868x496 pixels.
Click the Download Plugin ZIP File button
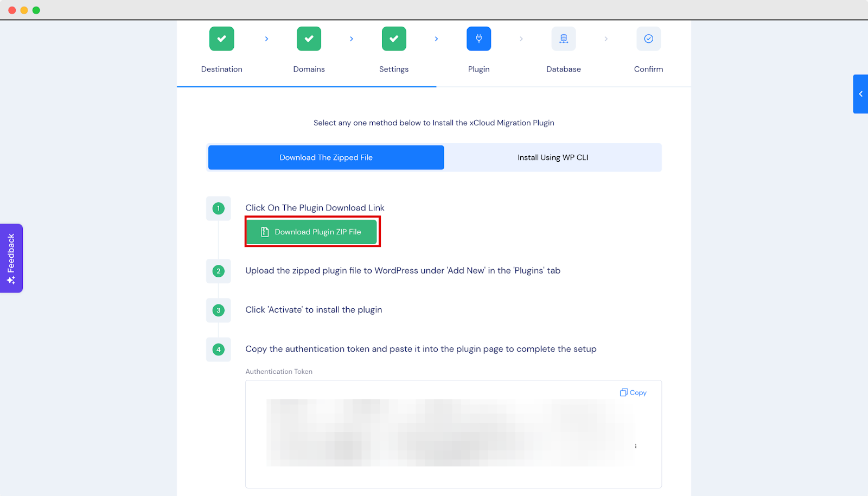point(312,231)
